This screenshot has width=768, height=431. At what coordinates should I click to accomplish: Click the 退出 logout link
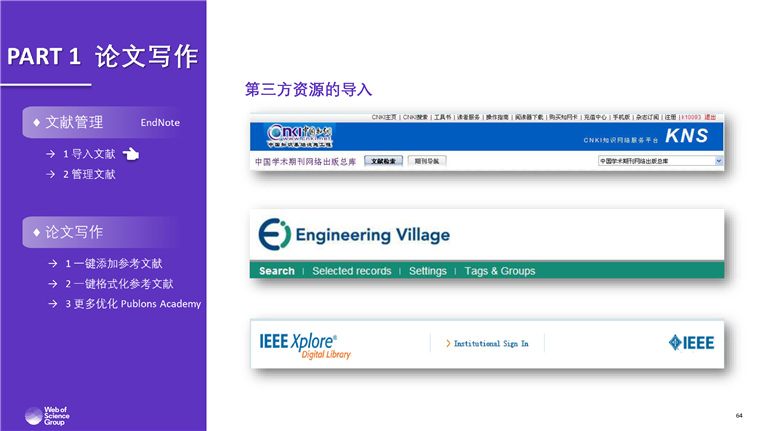(710, 117)
